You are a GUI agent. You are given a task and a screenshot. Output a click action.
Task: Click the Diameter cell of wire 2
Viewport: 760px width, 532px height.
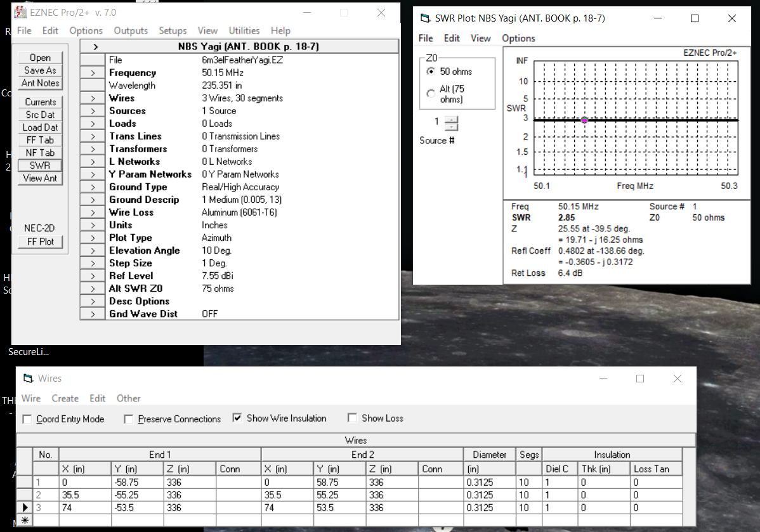point(488,495)
